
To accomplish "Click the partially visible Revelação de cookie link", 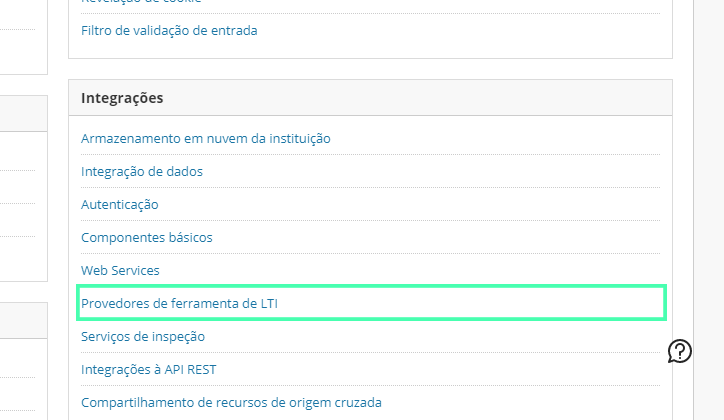I will pyautogui.click(x=141, y=1).
